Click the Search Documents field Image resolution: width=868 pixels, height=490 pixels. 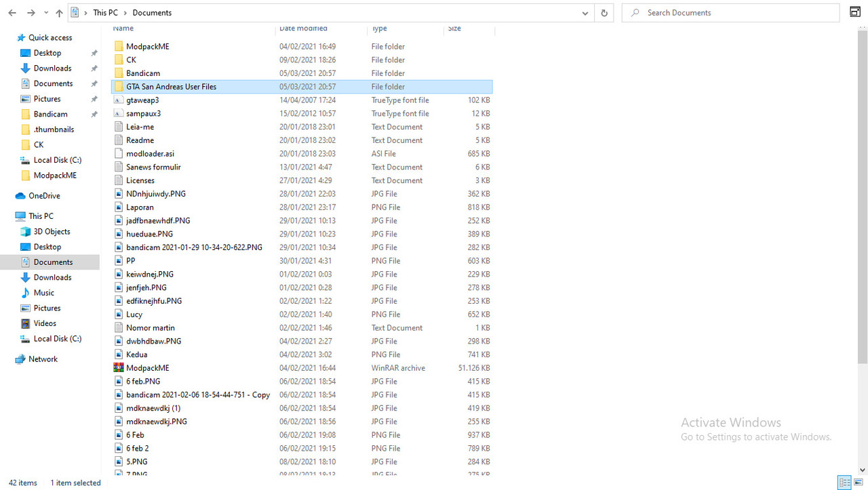pos(730,13)
